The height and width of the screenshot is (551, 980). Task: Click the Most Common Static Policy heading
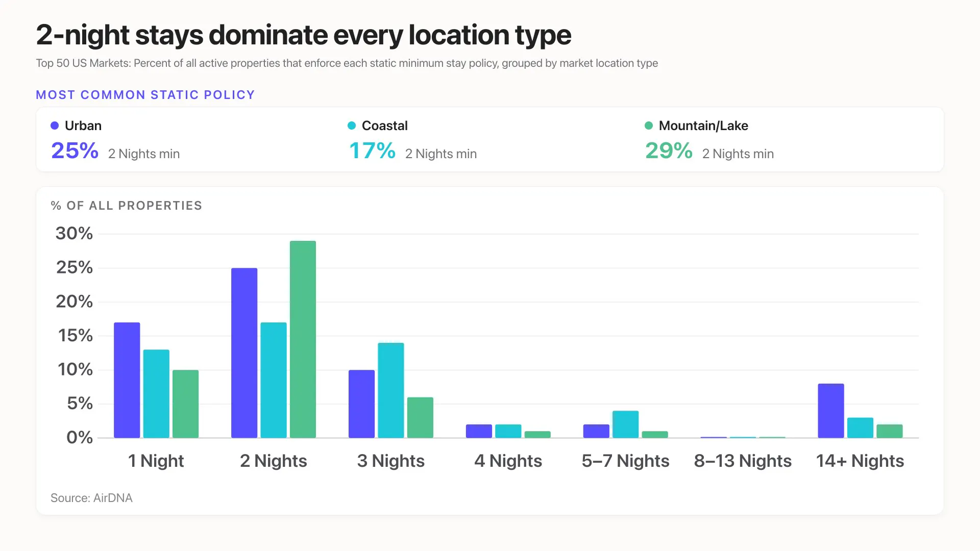coord(145,95)
